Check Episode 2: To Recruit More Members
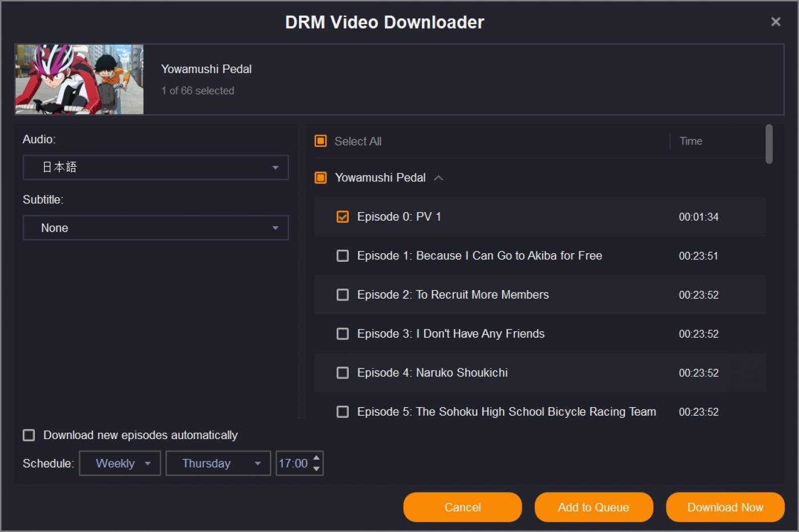Image resolution: width=799 pixels, height=532 pixels. coord(342,295)
